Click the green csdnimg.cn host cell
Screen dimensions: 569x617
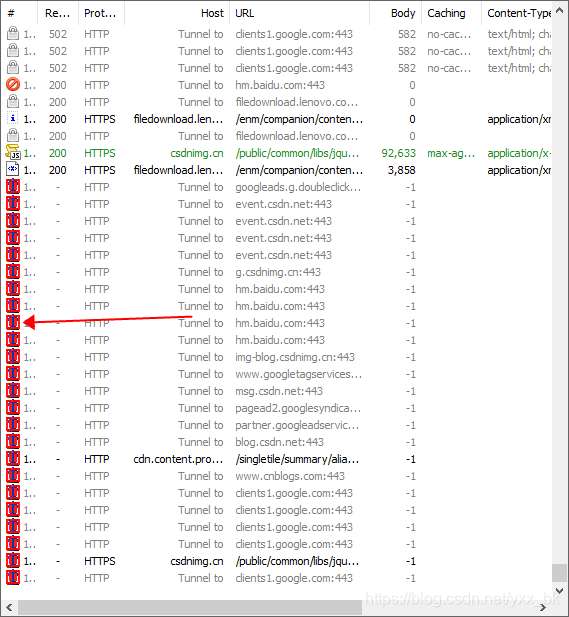[197, 153]
